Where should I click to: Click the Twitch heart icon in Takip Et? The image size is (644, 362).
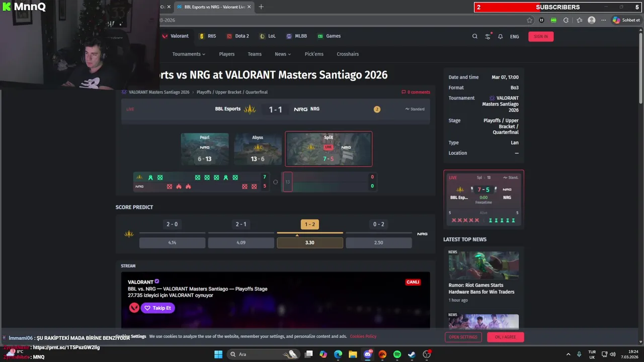pos(147,308)
